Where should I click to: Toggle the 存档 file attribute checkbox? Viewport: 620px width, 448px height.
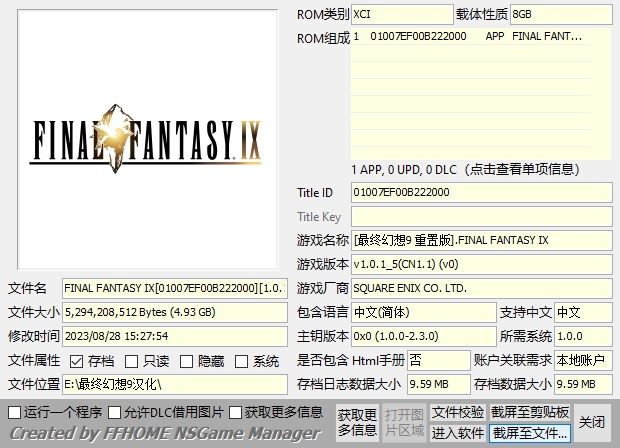pos(76,361)
